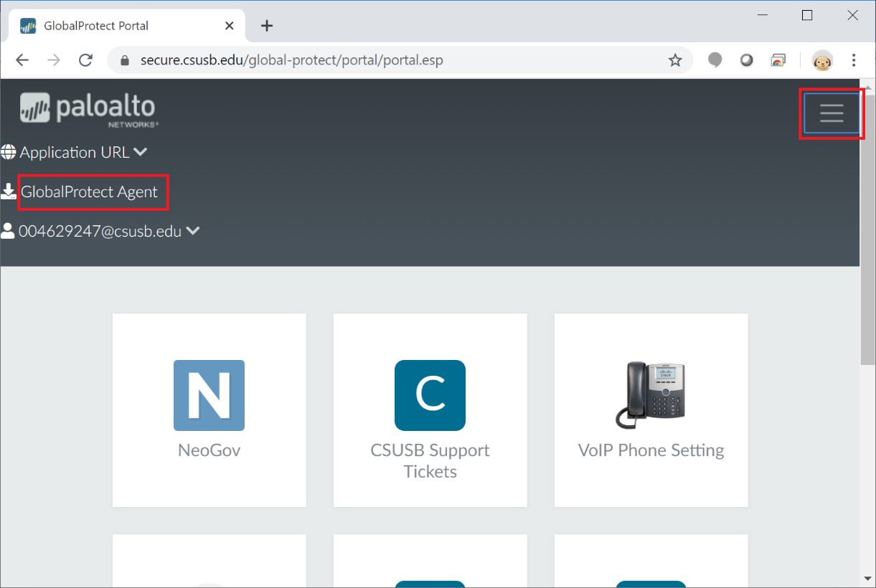The image size is (876, 588).
Task: Bookmark this page with the star icon
Action: (674, 60)
